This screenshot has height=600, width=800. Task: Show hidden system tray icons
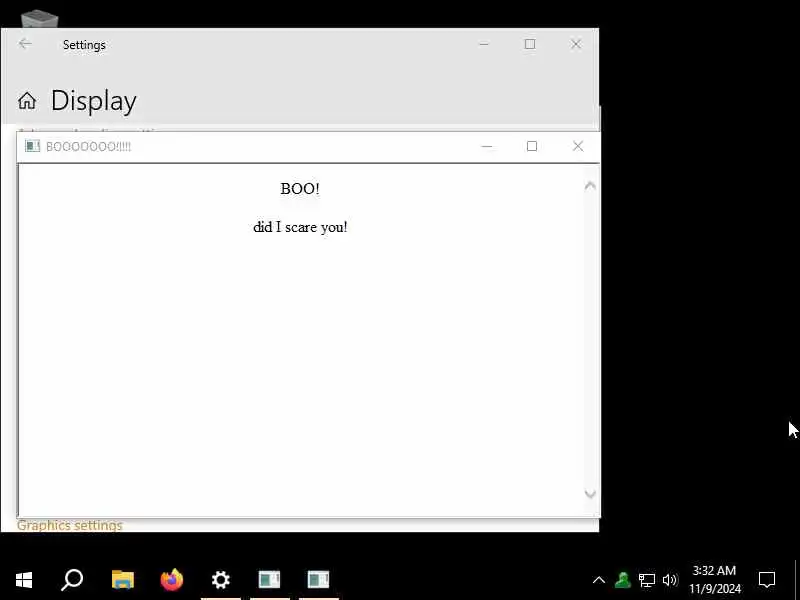click(x=599, y=580)
